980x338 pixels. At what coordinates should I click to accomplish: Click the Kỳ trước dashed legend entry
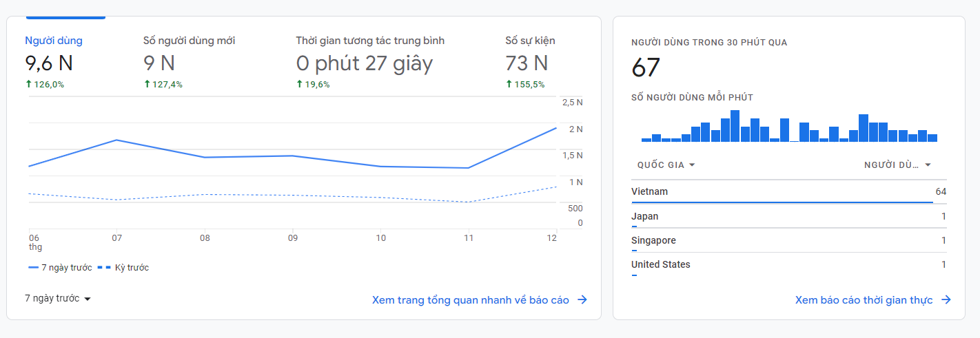[x=123, y=268]
